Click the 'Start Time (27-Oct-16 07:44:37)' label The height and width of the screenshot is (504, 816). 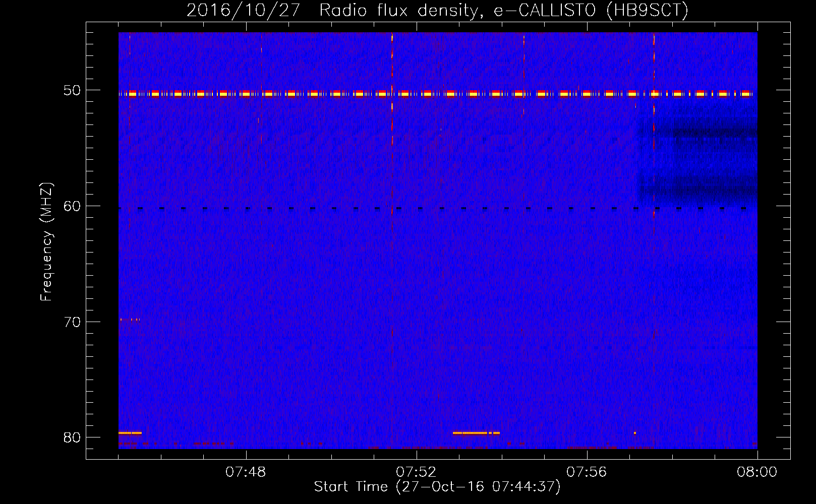point(437,487)
